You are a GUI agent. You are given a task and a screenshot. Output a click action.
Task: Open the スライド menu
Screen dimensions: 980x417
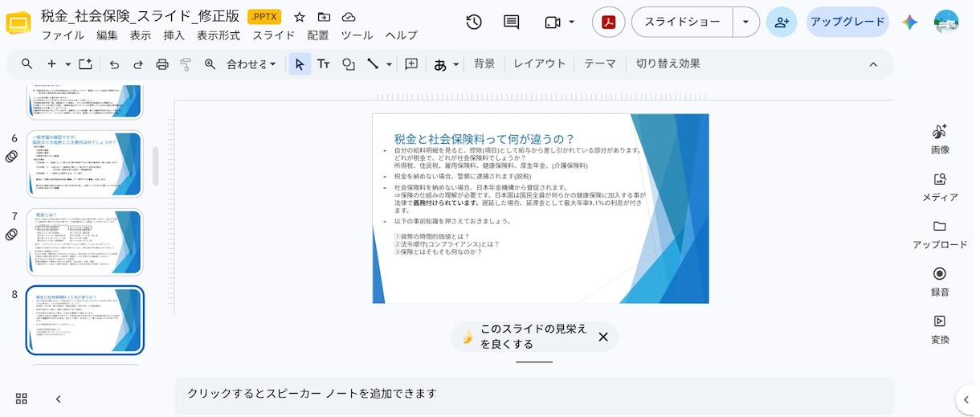click(x=274, y=35)
